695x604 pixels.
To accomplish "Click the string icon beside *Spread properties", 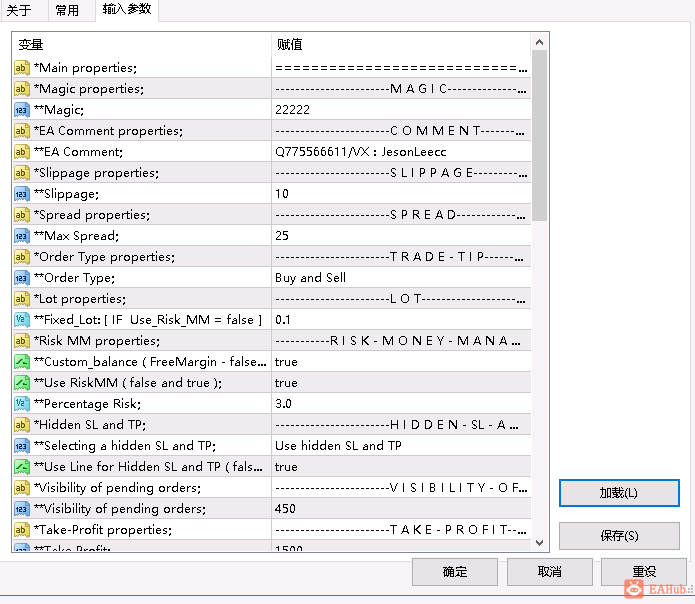I will 21,215.
